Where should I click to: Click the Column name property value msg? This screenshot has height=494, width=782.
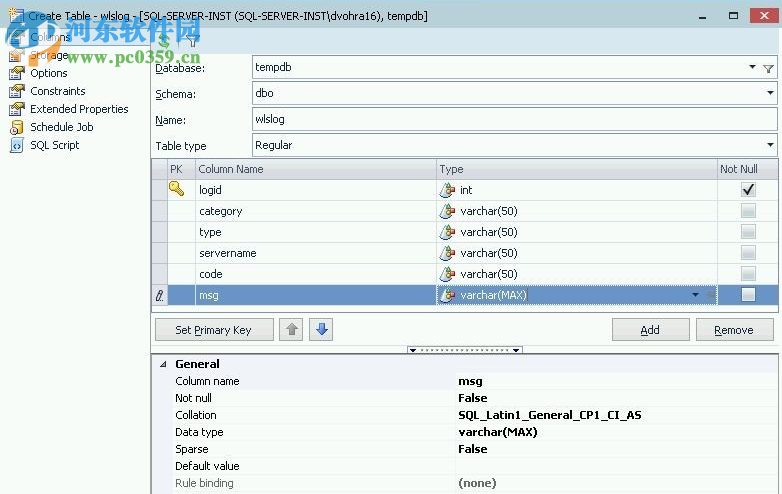(470, 381)
